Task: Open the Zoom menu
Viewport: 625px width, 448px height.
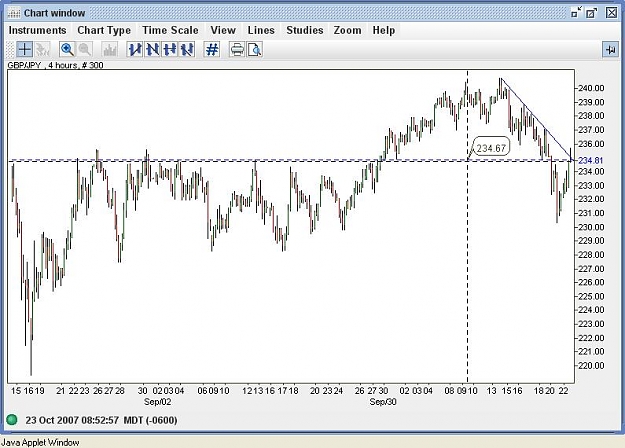Action: point(348,30)
